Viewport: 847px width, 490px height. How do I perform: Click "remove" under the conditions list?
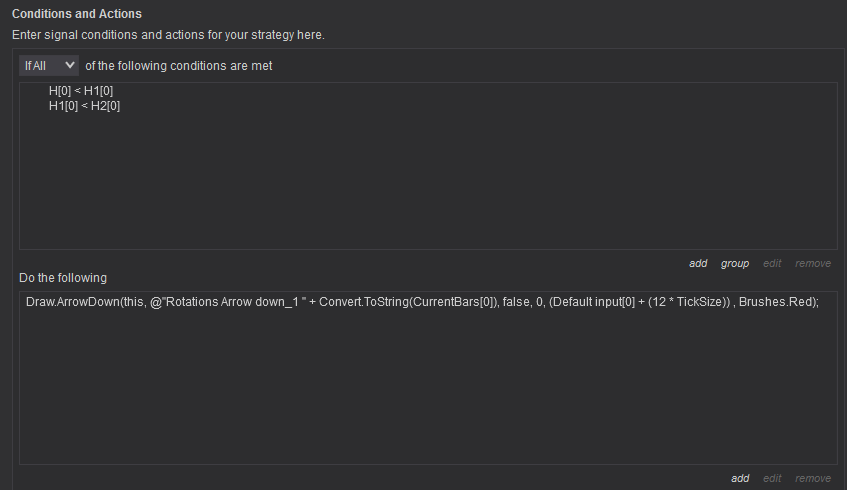(x=813, y=263)
